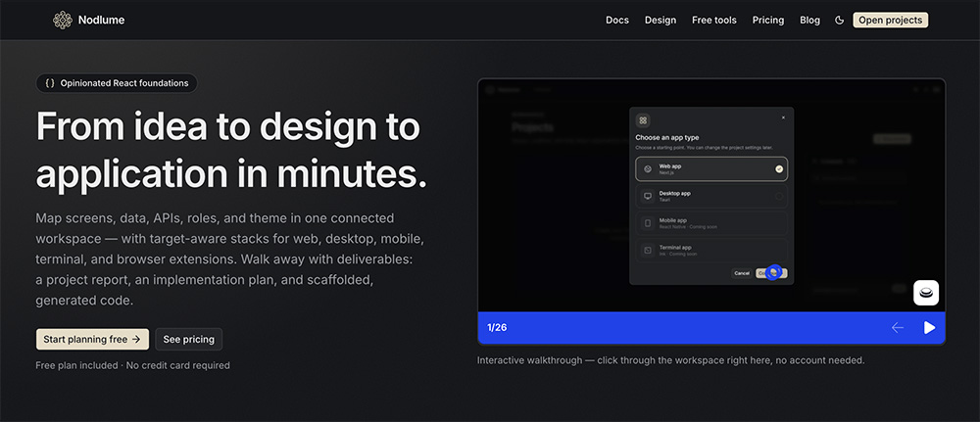Click the Nodlume brand name
This screenshot has height=422, width=980.
click(x=101, y=20)
